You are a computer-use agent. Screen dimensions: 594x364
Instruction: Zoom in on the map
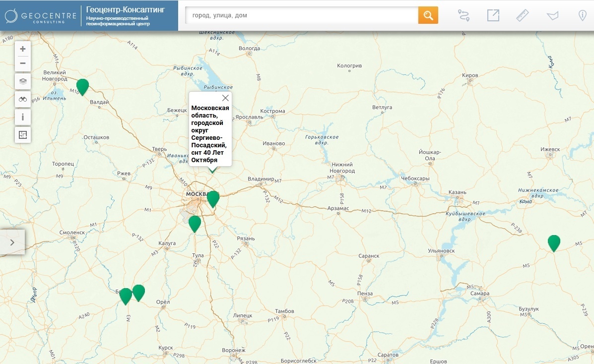[22, 49]
